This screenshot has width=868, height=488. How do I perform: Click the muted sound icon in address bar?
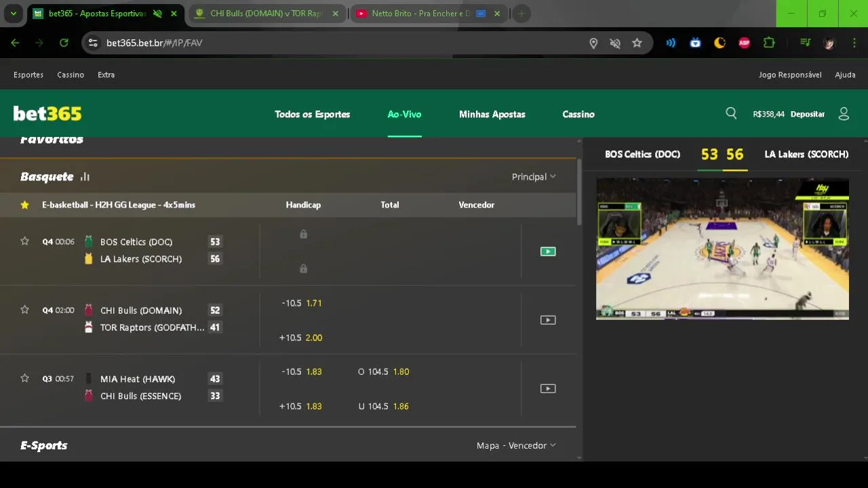(x=615, y=43)
